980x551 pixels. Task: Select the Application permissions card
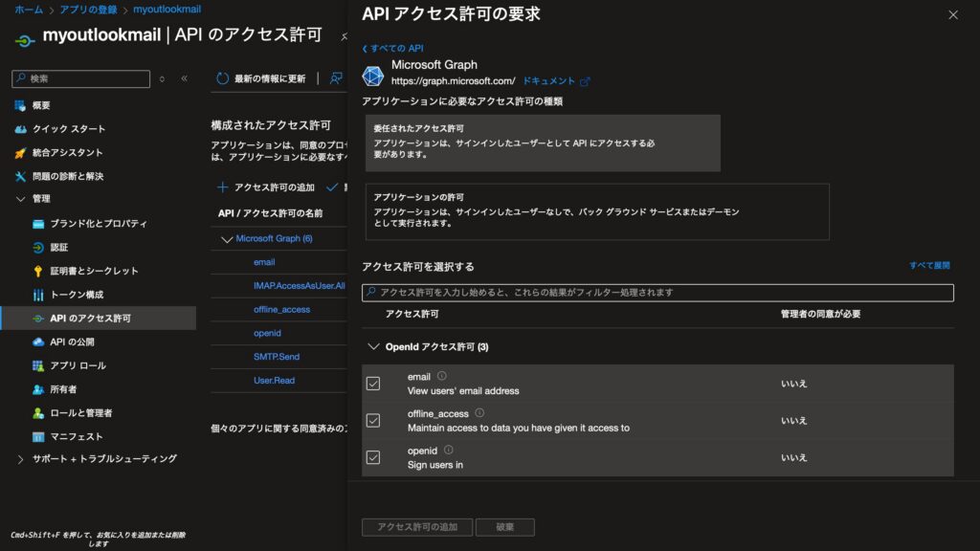pos(597,211)
